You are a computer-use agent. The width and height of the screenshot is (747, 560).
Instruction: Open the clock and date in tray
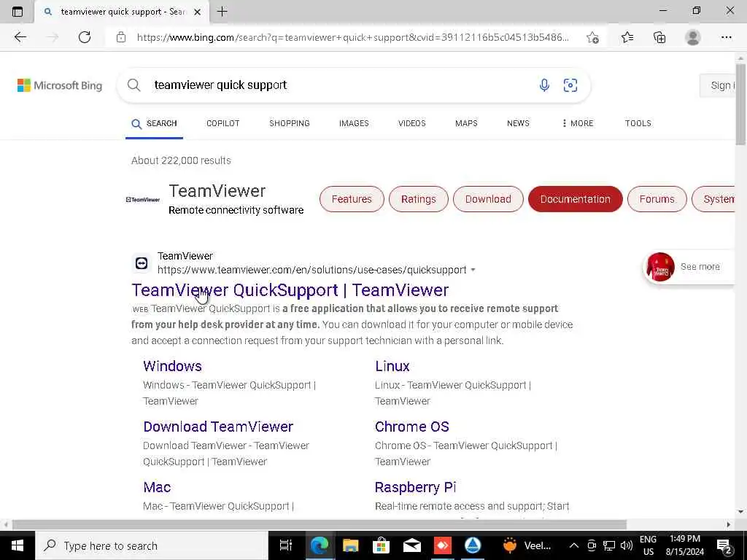tap(684, 545)
